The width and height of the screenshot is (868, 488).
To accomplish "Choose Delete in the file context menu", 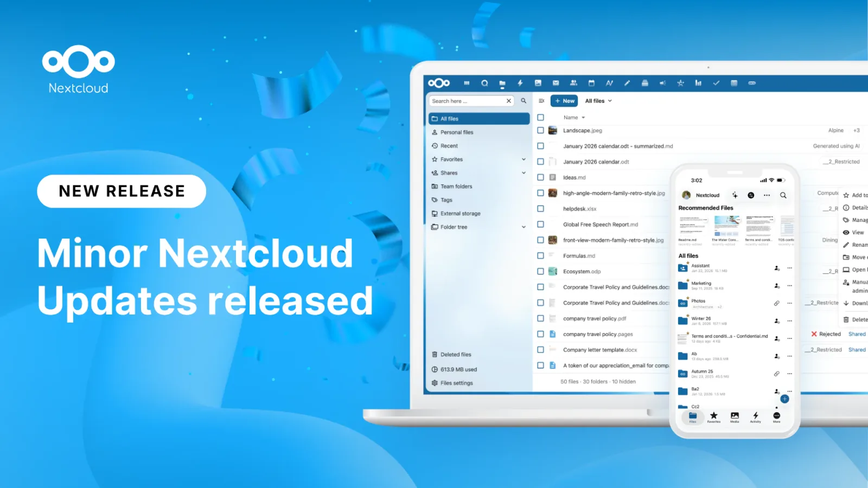I will click(x=854, y=319).
